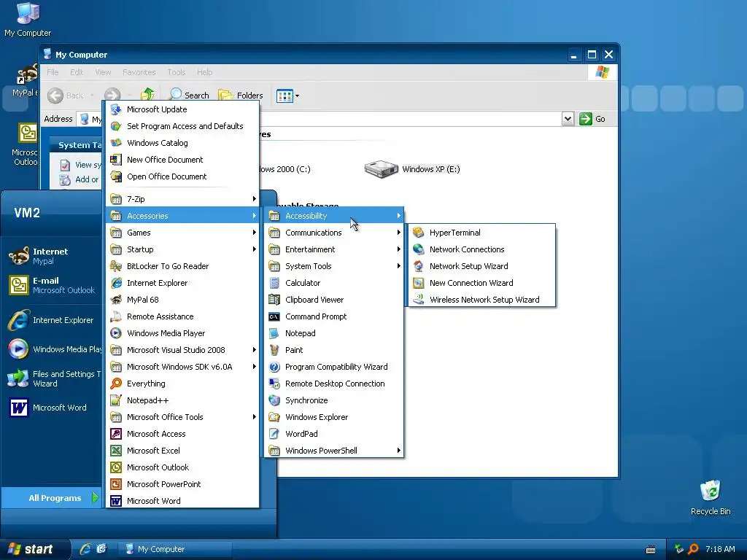This screenshot has width=747, height=560.
Task: Create a New Office Document
Action: click(182, 160)
